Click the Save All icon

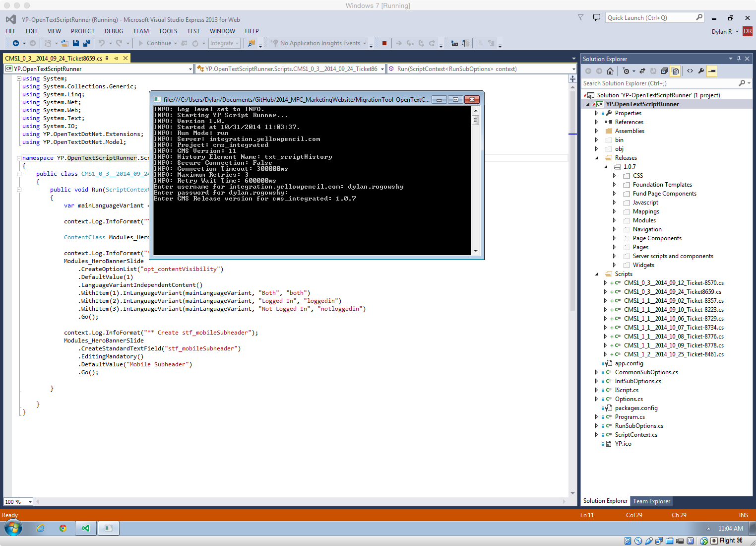point(86,43)
